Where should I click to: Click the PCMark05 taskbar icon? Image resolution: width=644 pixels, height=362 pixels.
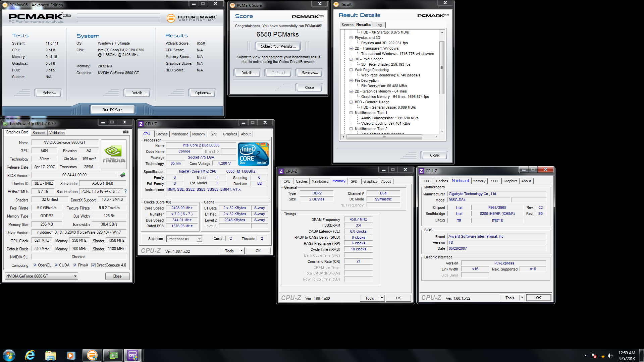pyautogui.click(x=92, y=355)
